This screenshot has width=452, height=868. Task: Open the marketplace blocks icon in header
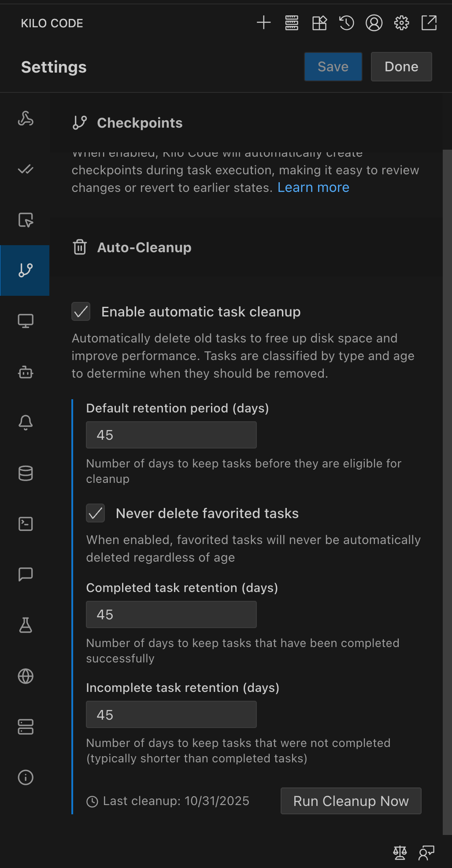coord(319,23)
